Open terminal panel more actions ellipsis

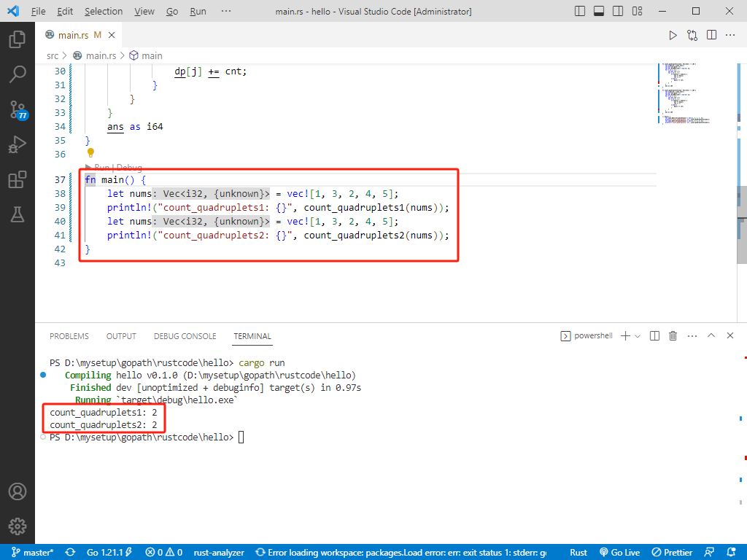(x=692, y=336)
